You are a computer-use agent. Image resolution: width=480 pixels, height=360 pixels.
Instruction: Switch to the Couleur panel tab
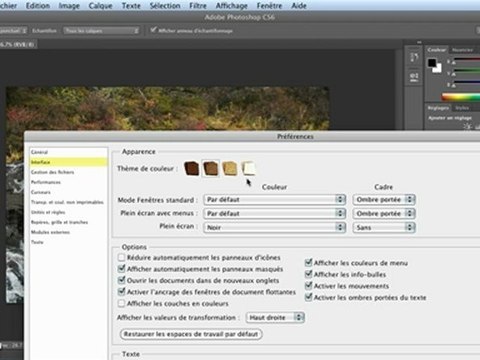(x=437, y=50)
